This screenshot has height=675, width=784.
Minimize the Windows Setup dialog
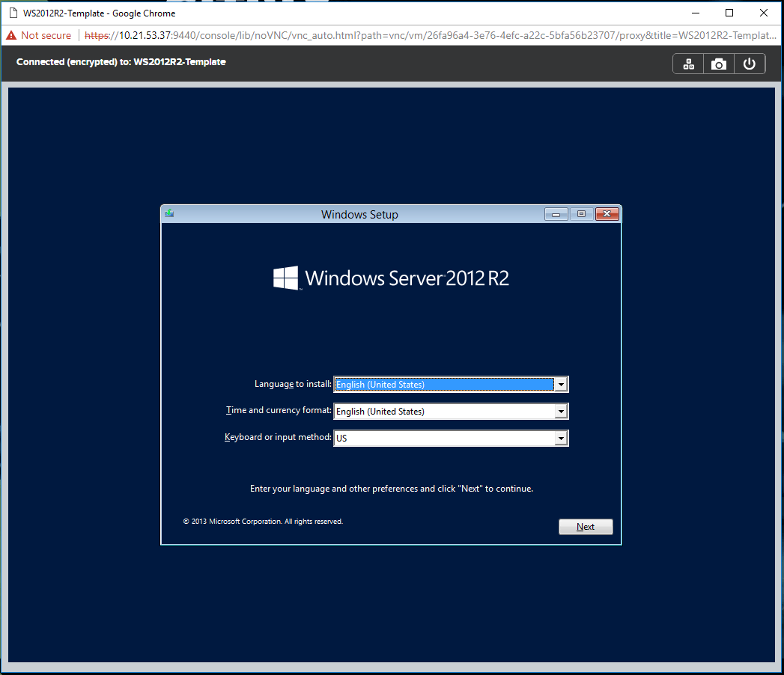[x=556, y=213]
